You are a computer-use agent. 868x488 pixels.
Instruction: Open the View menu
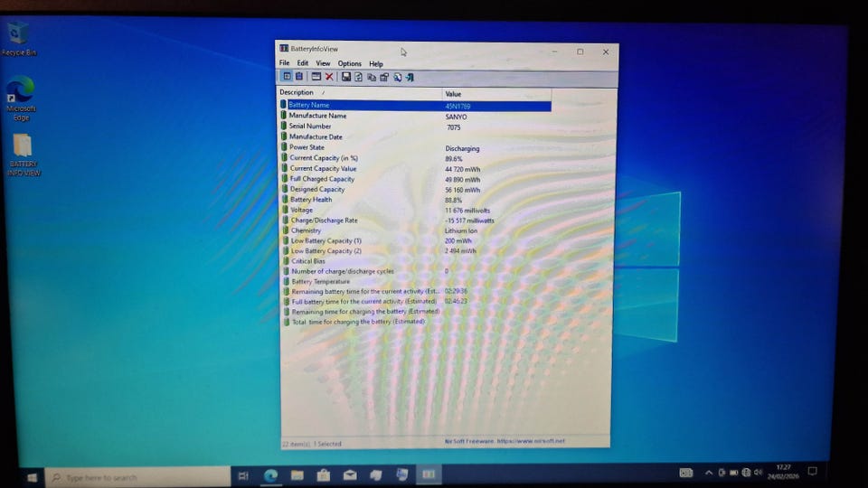point(323,63)
